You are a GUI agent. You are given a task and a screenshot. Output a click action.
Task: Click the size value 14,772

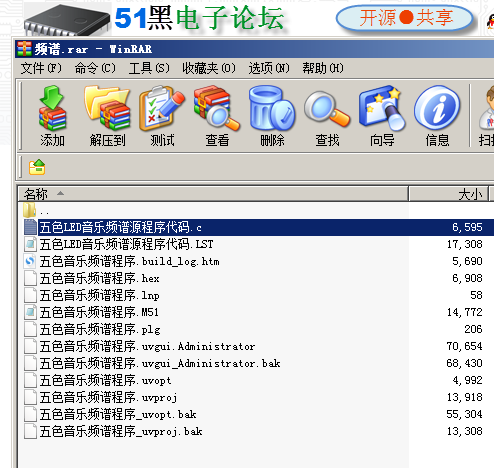point(465,312)
